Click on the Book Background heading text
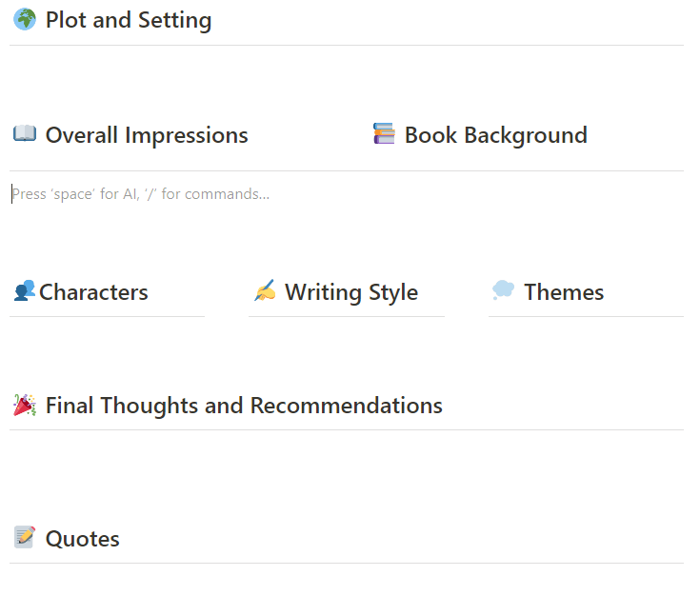Screen dimensions: 700x596 [x=495, y=135]
